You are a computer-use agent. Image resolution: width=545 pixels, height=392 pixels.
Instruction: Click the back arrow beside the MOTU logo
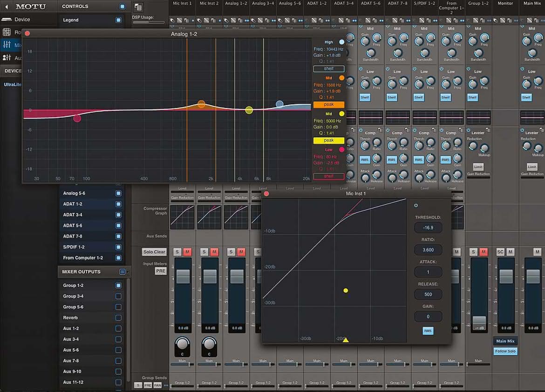7,7
